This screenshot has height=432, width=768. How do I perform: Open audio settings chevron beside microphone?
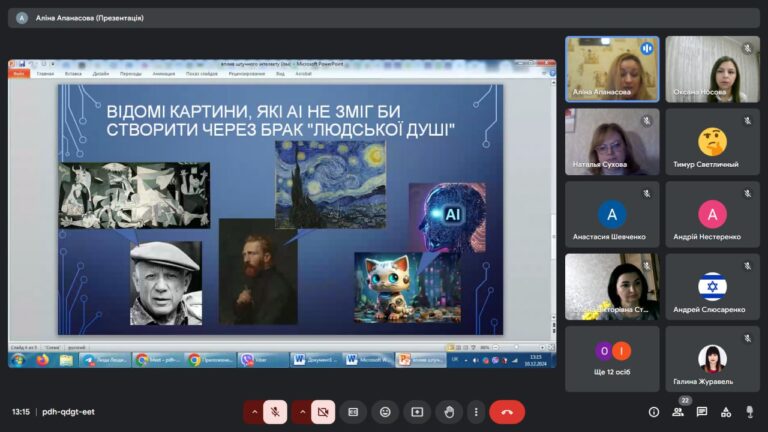pos(254,412)
